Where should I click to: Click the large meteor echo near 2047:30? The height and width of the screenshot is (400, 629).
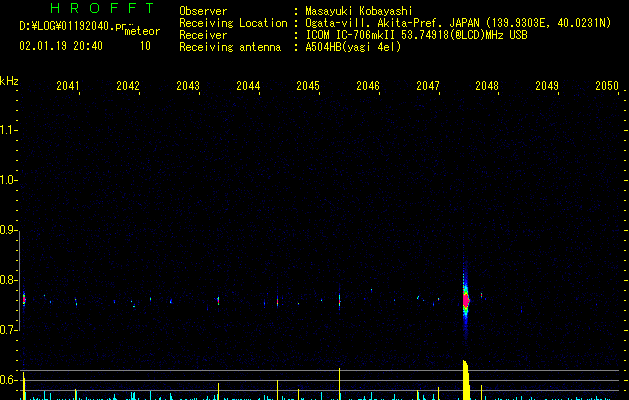pyautogui.click(x=465, y=300)
